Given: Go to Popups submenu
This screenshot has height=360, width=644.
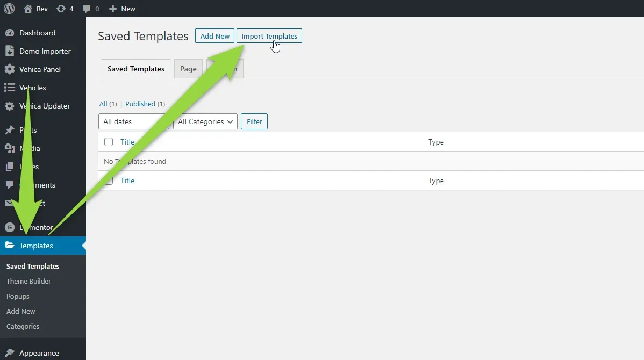Looking at the screenshot, I should tap(18, 297).
